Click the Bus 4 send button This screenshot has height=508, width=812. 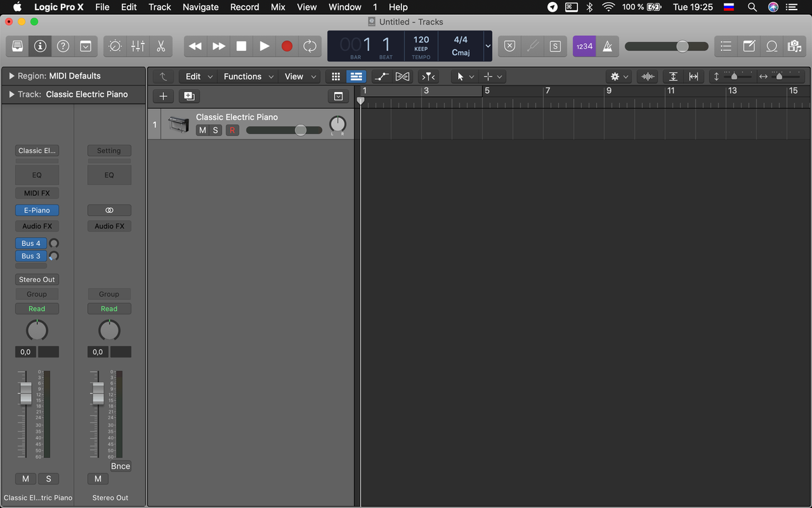pyautogui.click(x=31, y=243)
